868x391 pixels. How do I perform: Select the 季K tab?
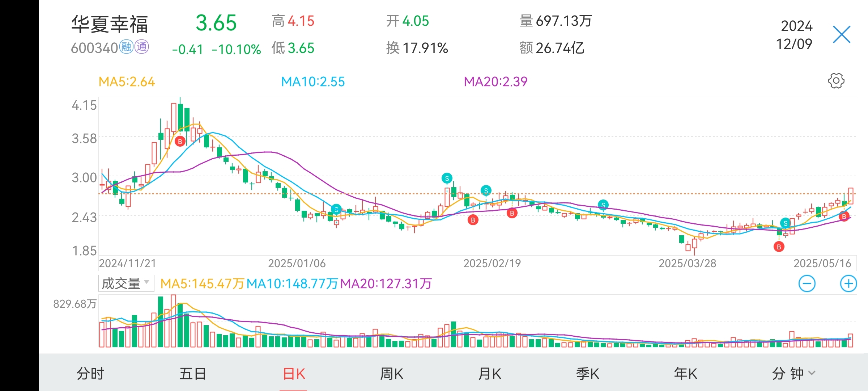coord(588,373)
